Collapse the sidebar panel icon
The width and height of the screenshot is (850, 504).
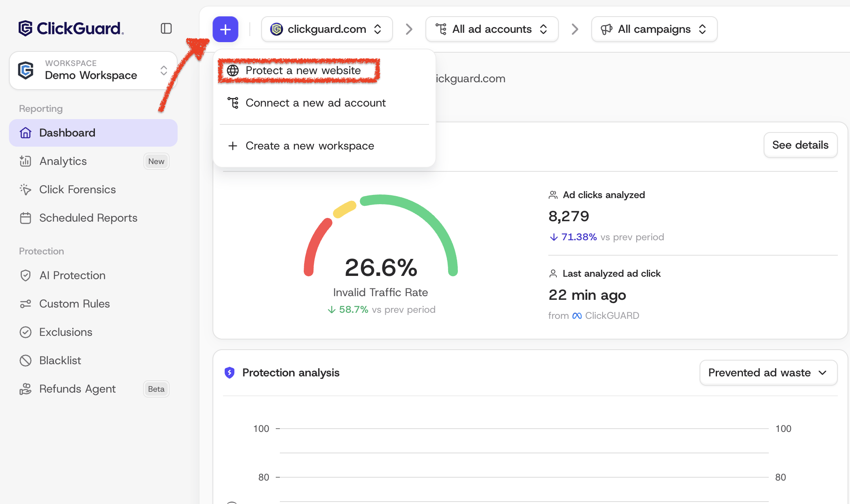click(x=166, y=28)
